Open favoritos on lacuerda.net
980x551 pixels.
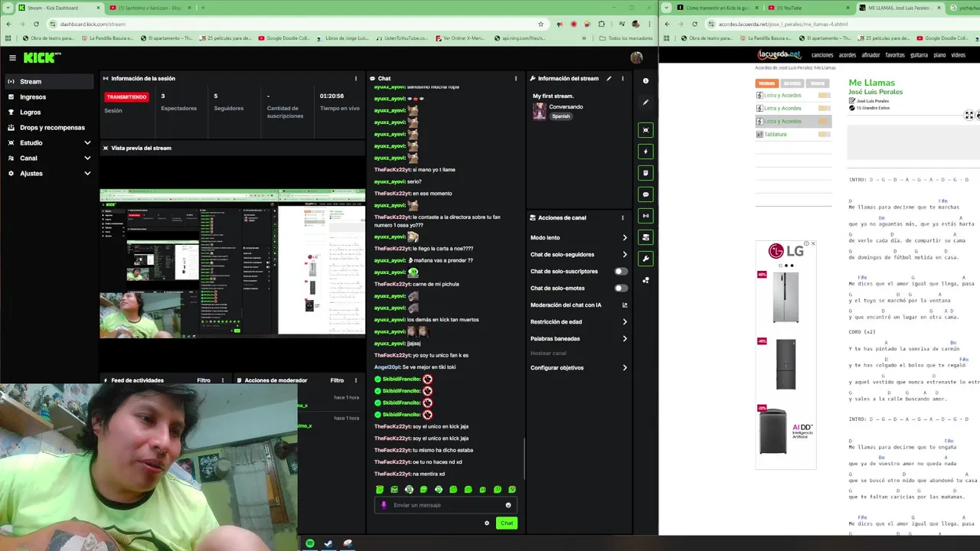(895, 55)
